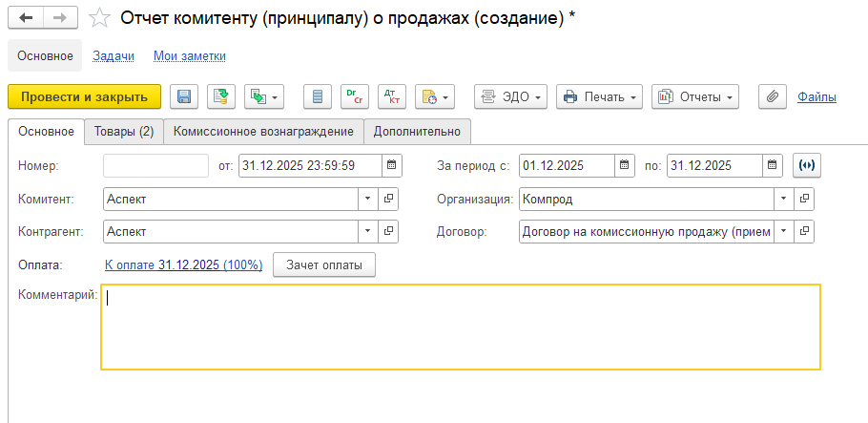The image size is (868, 423).
Task: Open calendar for period start date
Action: pyautogui.click(x=624, y=165)
